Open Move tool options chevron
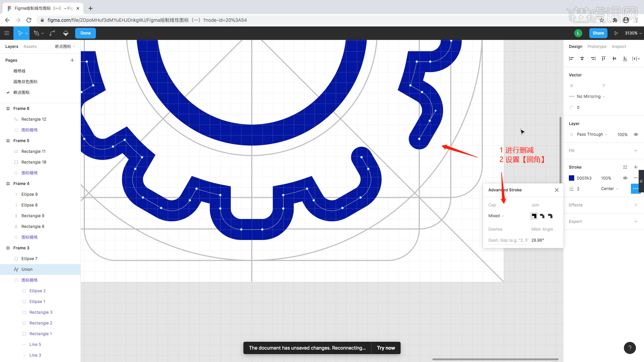Viewport: 644px width, 362px height. (26, 34)
